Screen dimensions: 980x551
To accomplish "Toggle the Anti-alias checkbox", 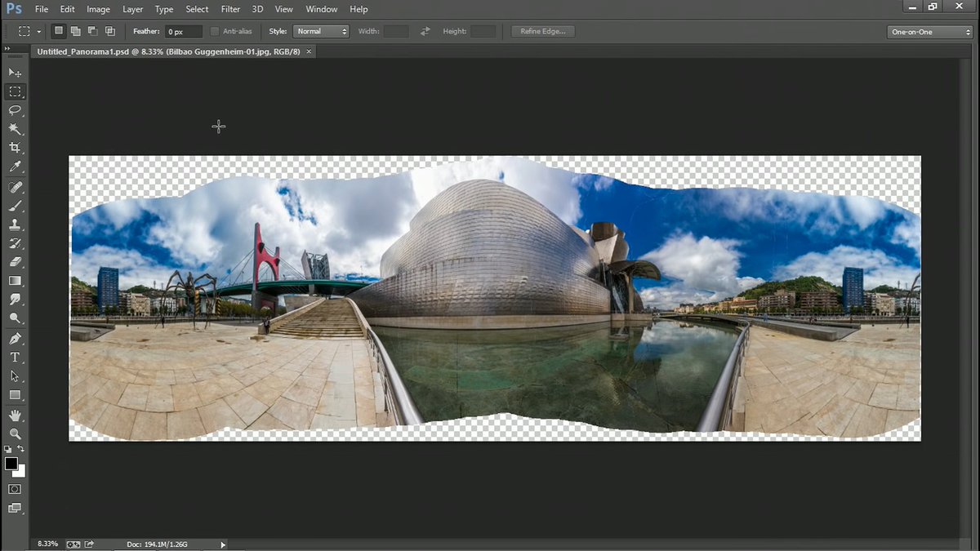I will coord(215,31).
